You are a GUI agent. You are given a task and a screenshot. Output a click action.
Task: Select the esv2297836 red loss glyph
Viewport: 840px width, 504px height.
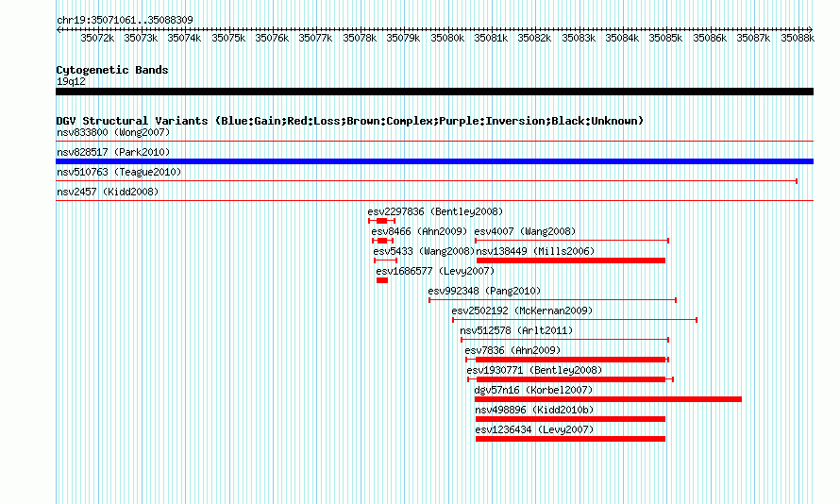point(382,221)
